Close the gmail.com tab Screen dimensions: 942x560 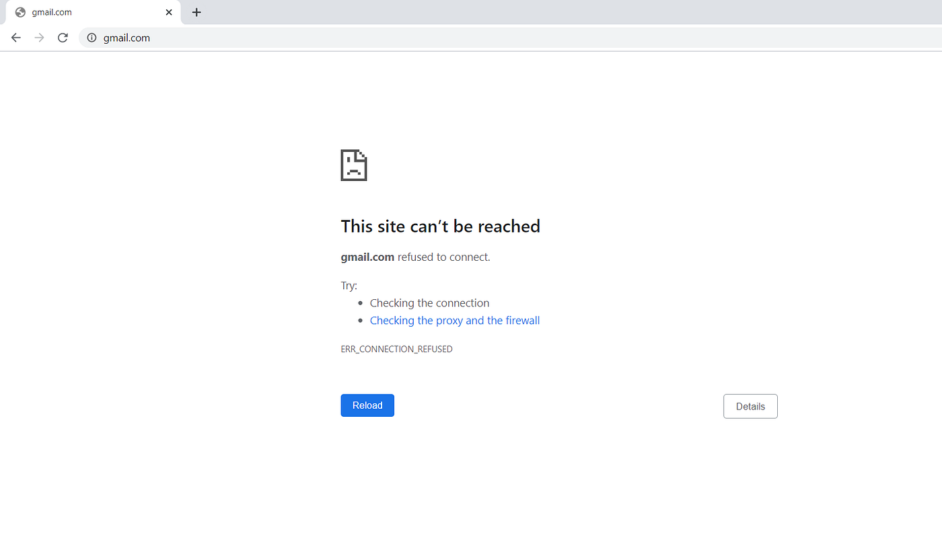[169, 11]
